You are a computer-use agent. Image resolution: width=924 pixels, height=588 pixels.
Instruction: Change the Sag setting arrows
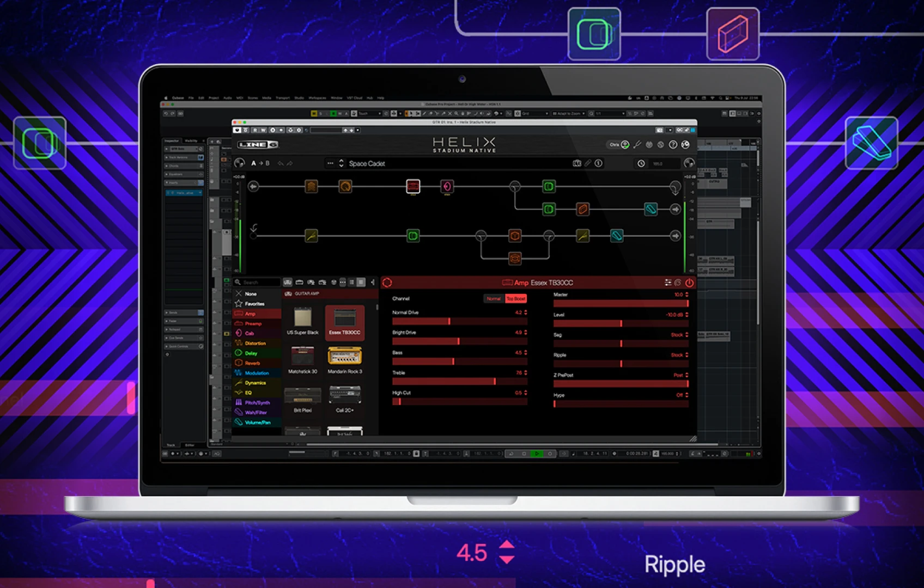(686, 335)
